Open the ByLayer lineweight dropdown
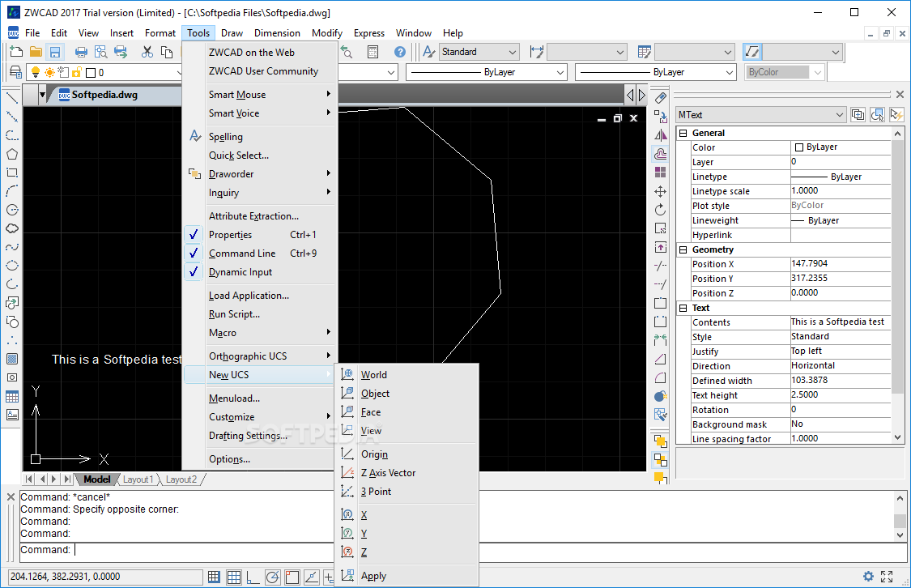Image resolution: width=911 pixels, height=588 pixels. (x=655, y=72)
